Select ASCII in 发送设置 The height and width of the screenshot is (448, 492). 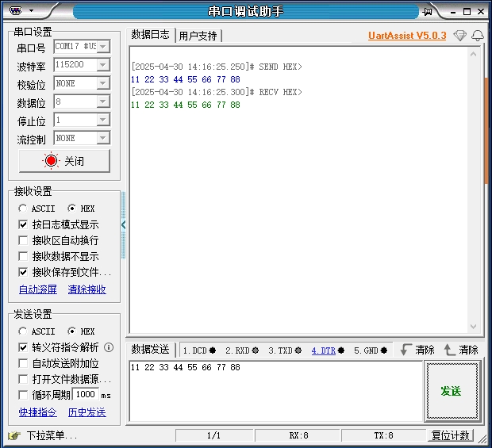(x=37, y=331)
